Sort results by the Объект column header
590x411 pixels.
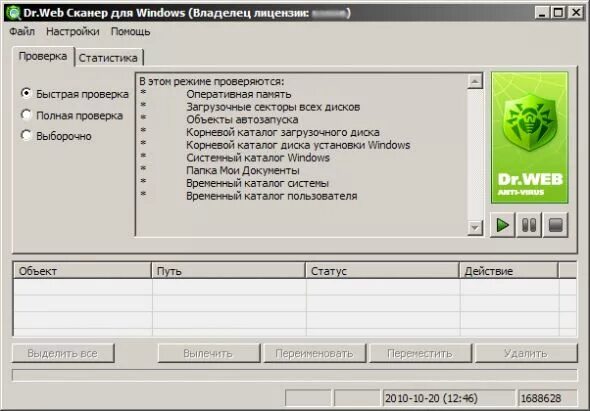(x=82, y=271)
